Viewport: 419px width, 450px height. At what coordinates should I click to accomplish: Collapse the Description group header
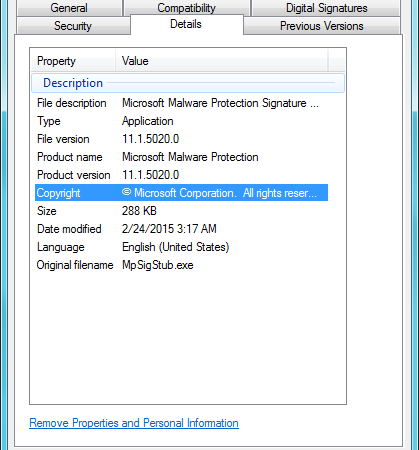coord(188,83)
